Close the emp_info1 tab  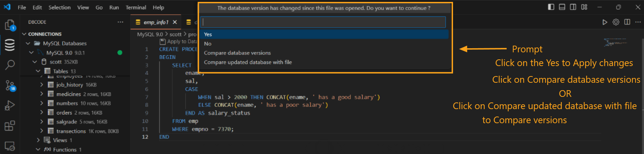coord(175,22)
